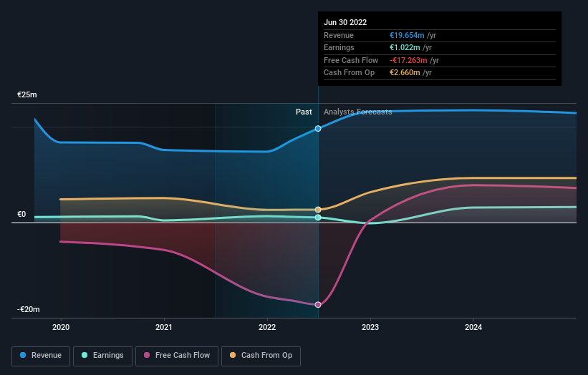The width and height of the screenshot is (588, 375).
Task: Select the orange Cash From Op data point
Action: point(318,210)
